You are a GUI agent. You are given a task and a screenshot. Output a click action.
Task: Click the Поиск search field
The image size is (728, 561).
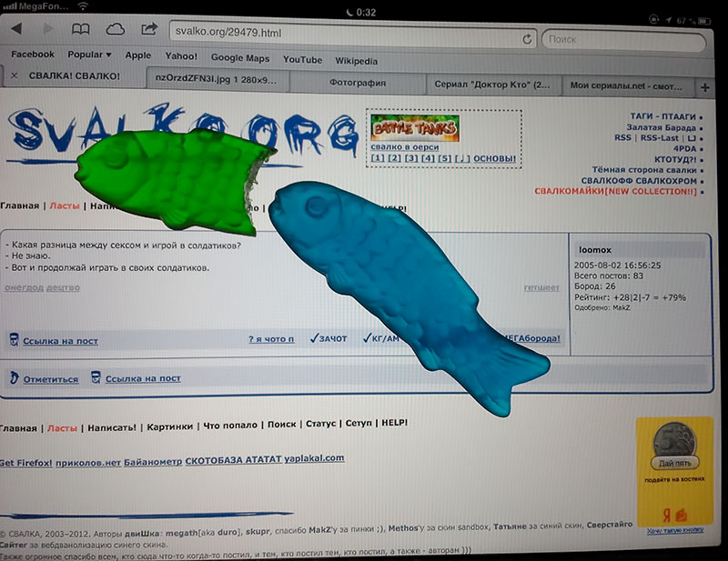point(623,41)
